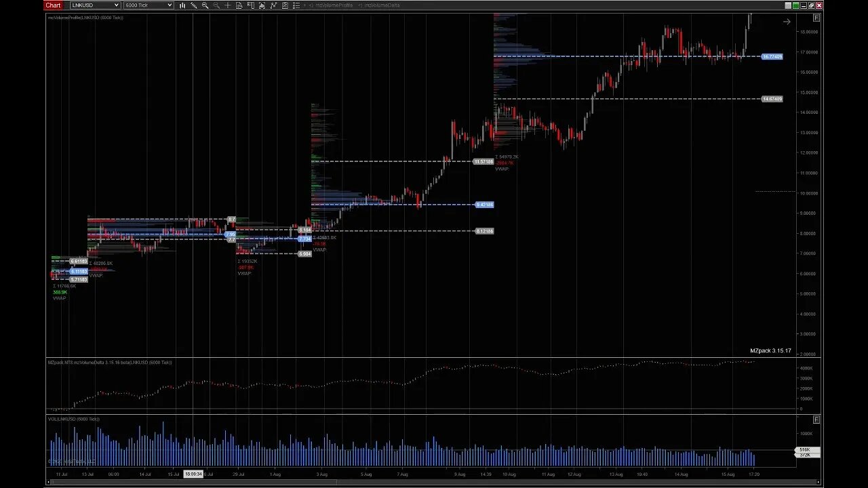The height and width of the screenshot is (488, 868).
Task: Click the 5.71193 price level label
Action: tap(79, 280)
